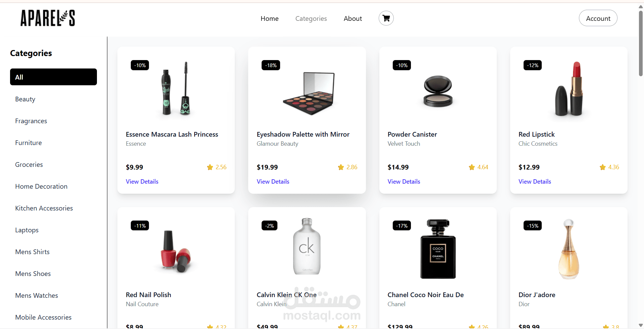This screenshot has width=644, height=329.
Task: Open the shopping cart icon
Action: pos(386,18)
